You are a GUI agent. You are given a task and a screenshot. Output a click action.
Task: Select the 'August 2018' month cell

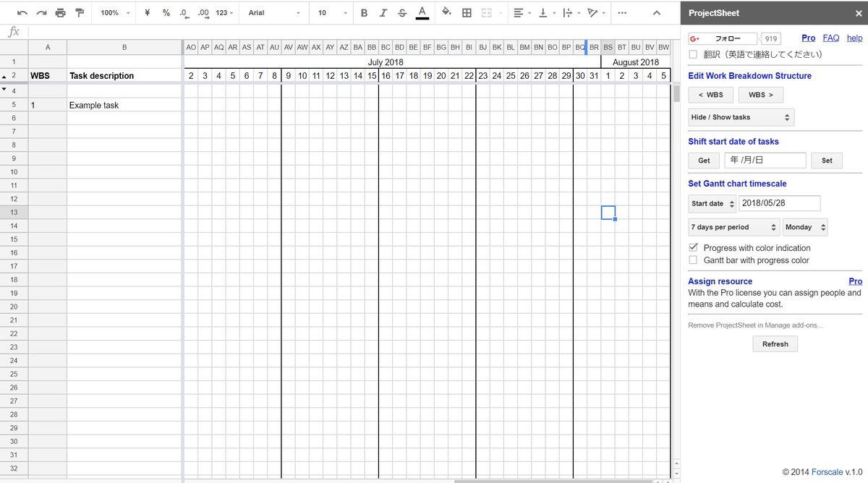click(636, 62)
